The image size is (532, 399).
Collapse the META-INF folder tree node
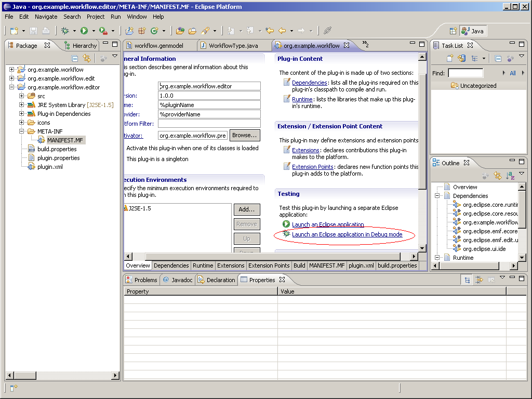point(22,131)
